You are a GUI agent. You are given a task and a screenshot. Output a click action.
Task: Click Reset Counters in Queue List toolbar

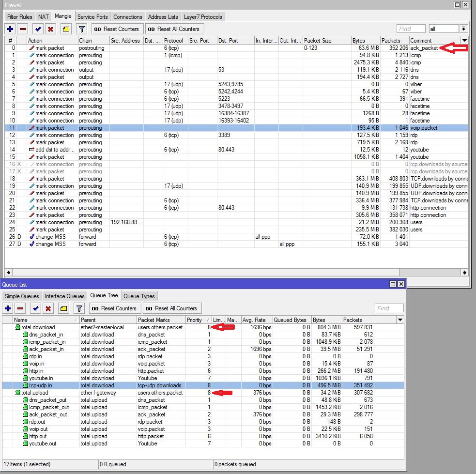(115, 308)
